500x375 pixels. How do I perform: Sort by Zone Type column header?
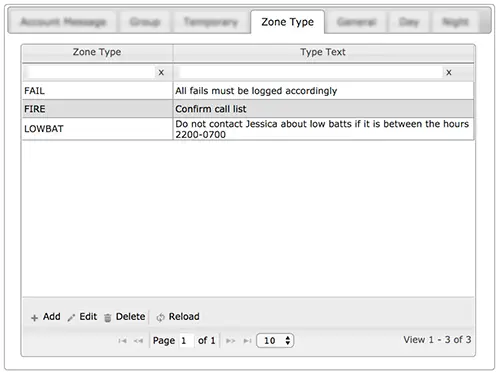tap(97, 52)
